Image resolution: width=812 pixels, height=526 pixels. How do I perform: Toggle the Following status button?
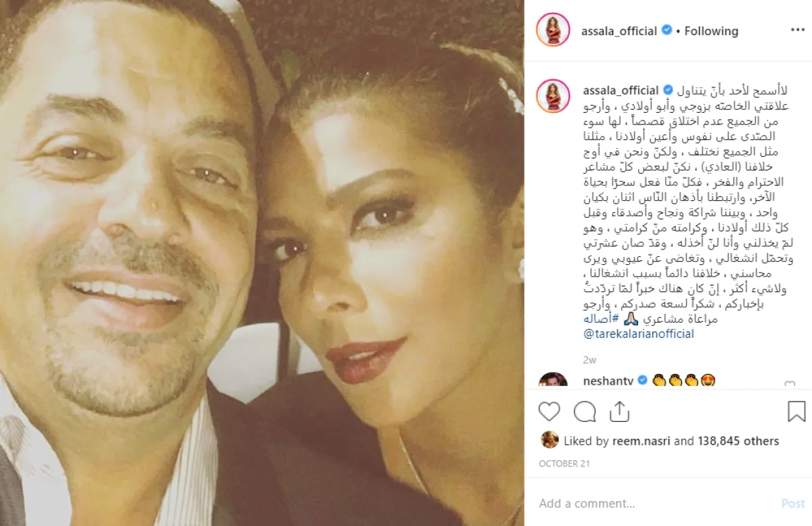point(711,31)
